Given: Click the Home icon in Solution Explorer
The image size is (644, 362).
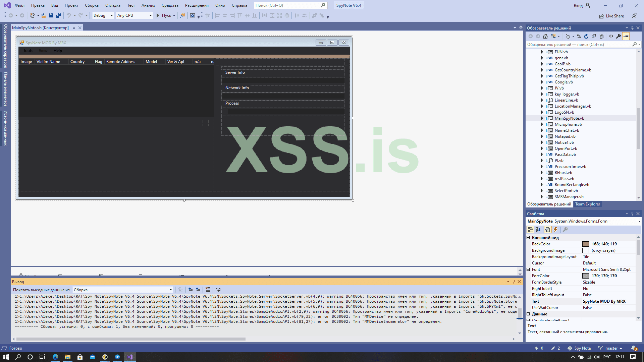Looking at the screenshot, I should point(545,36).
